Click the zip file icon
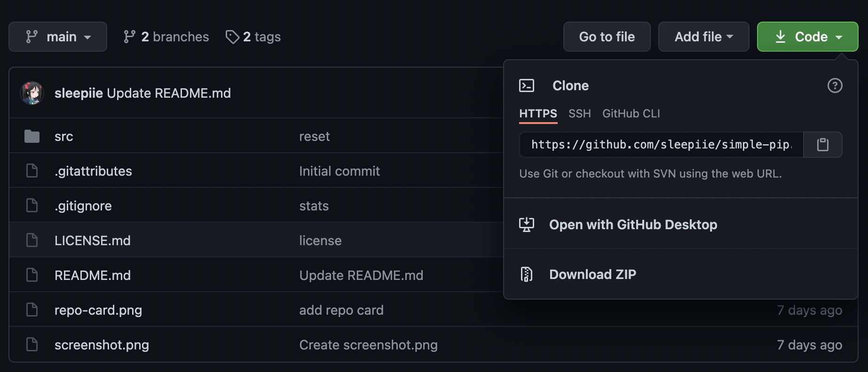 coord(527,274)
